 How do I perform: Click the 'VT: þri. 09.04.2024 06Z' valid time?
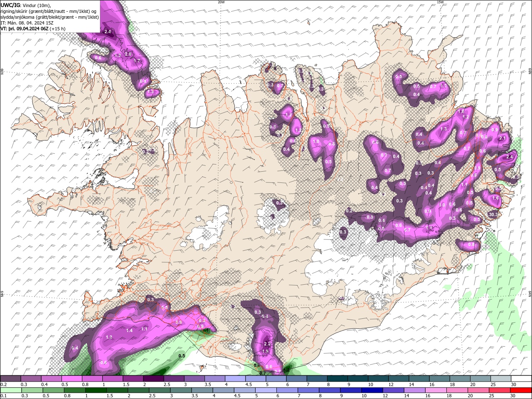pyautogui.click(x=25, y=29)
